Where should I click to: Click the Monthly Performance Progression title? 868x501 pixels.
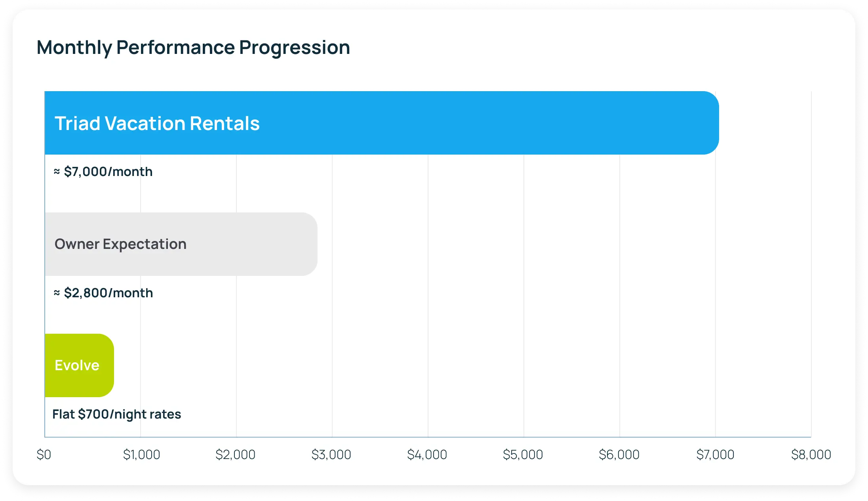point(193,48)
